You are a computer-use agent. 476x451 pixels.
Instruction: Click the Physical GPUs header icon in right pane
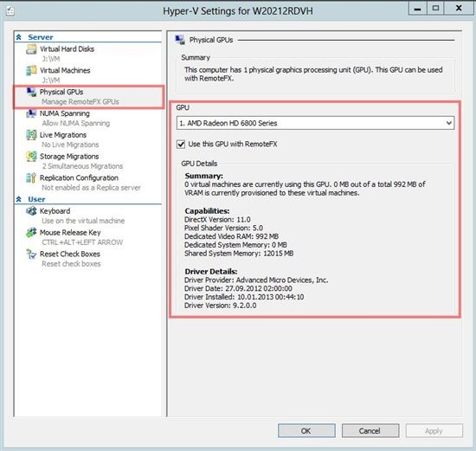point(180,40)
